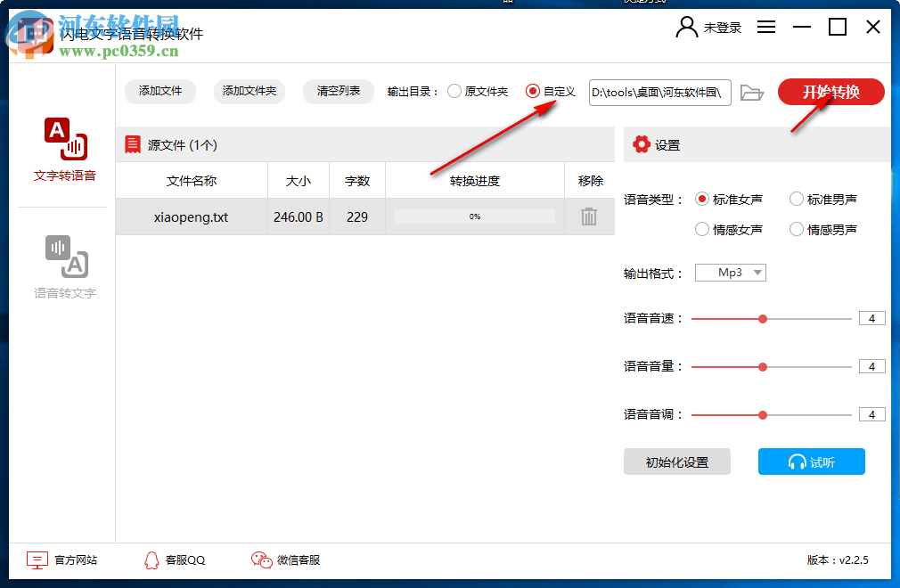Adjust the speech speed (语音音速) slider
Viewport: 900px width, 588px height.
coord(763,319)
